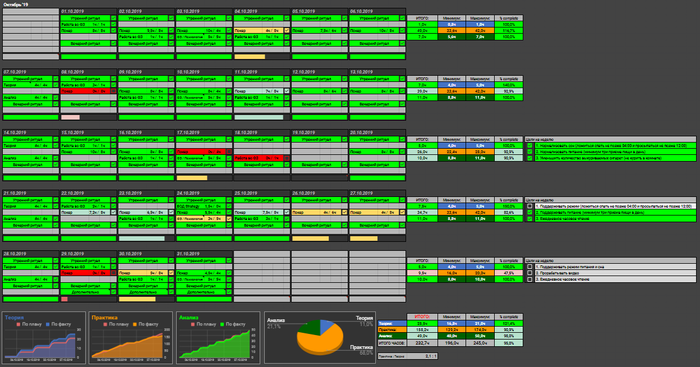Image resolution: width=700 pixels, height=367 pixels.
Task: Click the pale progress bar under 11.10.2019
Action: pos(258,117)
